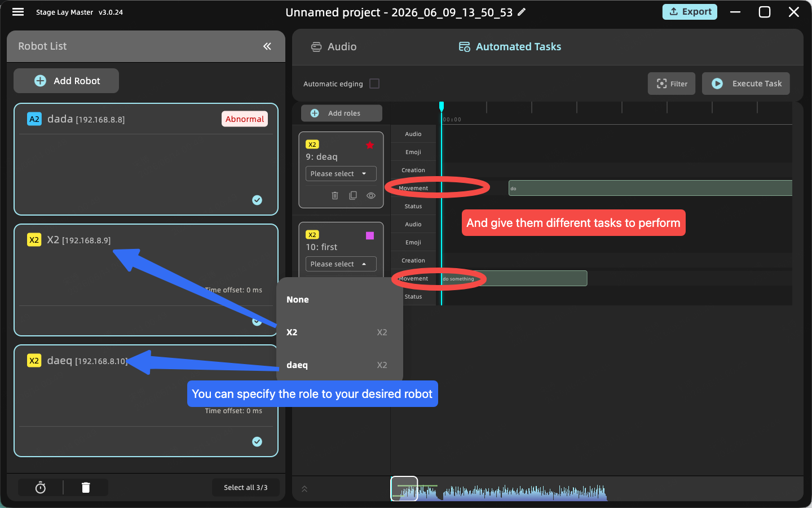Toggle the dada robot selection checkmark
812x508 pixels.
point(257,200)
